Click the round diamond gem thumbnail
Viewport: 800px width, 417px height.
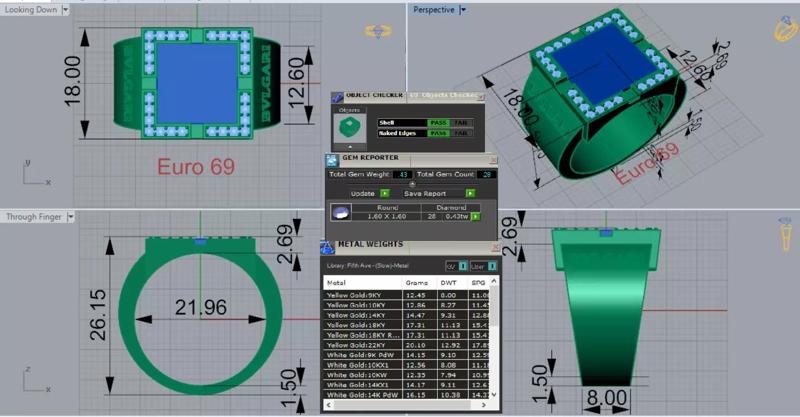coord(340,212)
